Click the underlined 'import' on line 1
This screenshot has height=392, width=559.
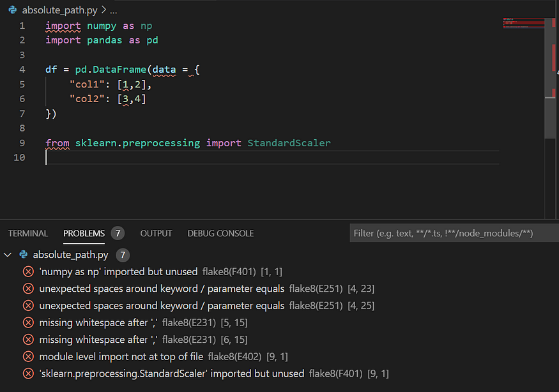(63, 26)
